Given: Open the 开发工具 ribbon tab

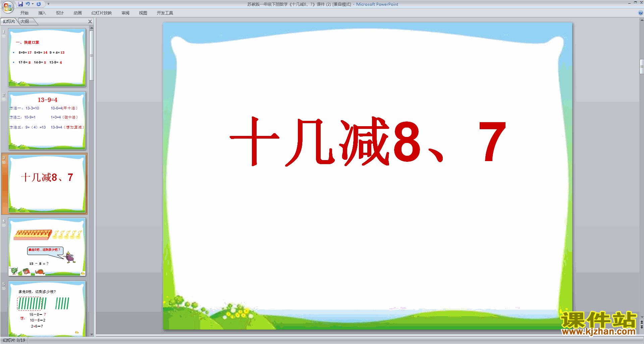Looking at the screenshot, I should (x=165, y=13).
